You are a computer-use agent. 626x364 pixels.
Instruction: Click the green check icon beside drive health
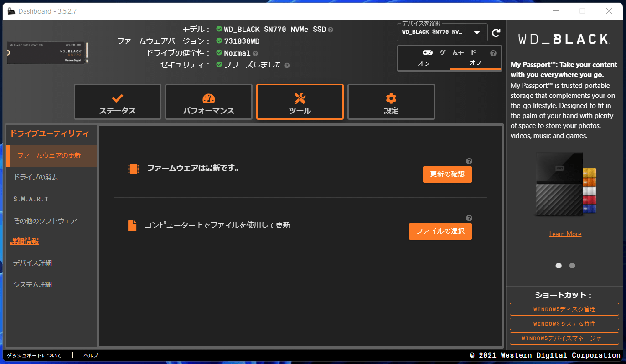[x=219, y=53]
